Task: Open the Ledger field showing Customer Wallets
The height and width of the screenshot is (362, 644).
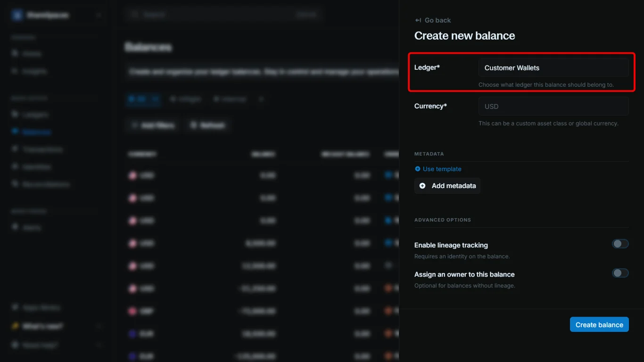Action: point(553,68)
